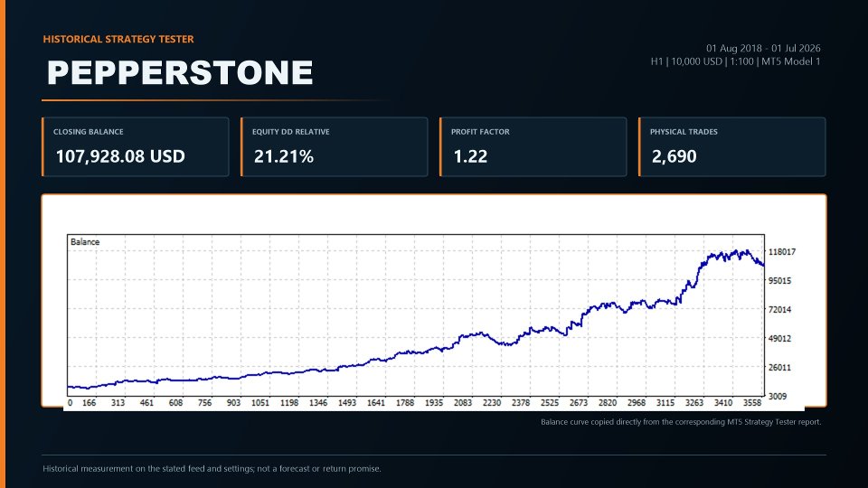Viewport: 868px width, 488px height.
Task: Click the x-axis label 2673
Action: pyautogui.click(x=579, y=403)
